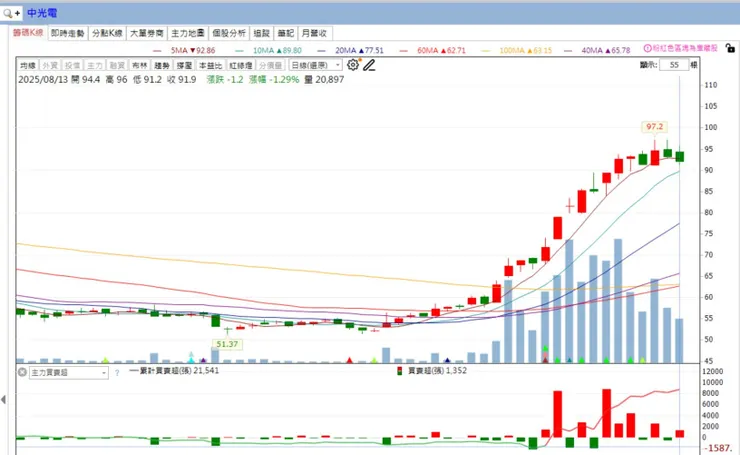
Task: Switch to the 籌碼K線 tab
Action: (28, 33)
